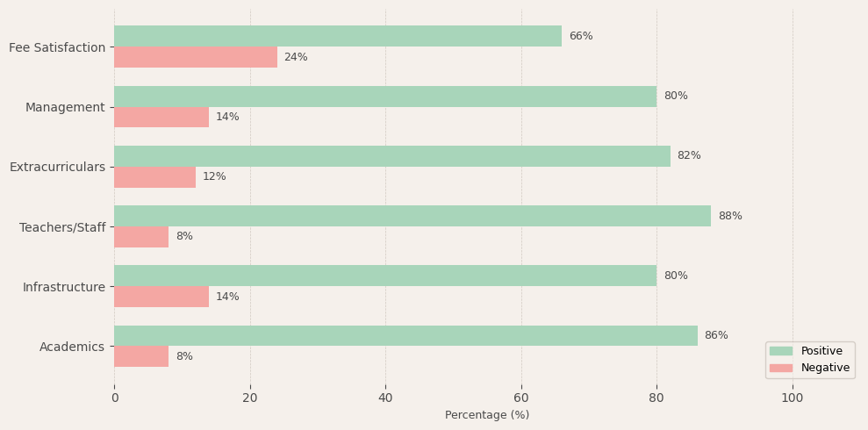Select the 40 tick label on x-axis
The height and width of the screenshot is (430, 868).
385,398
